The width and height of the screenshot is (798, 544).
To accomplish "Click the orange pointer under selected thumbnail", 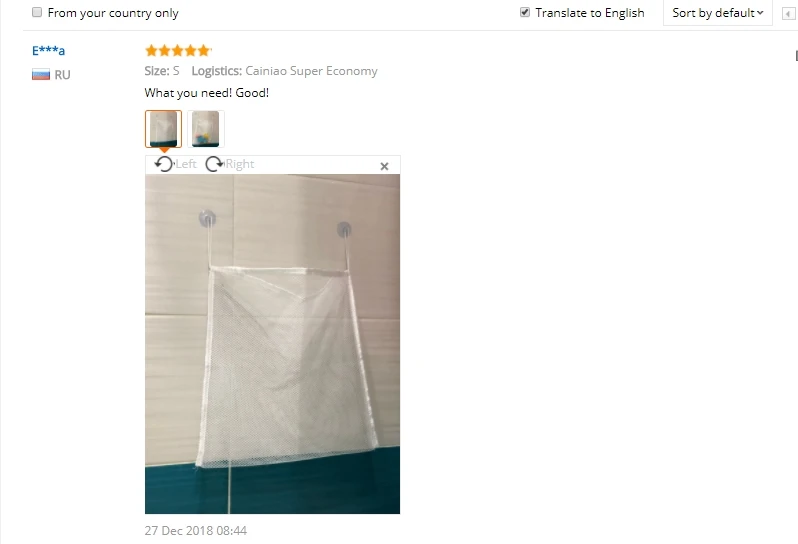I will [x=164, y=150].
